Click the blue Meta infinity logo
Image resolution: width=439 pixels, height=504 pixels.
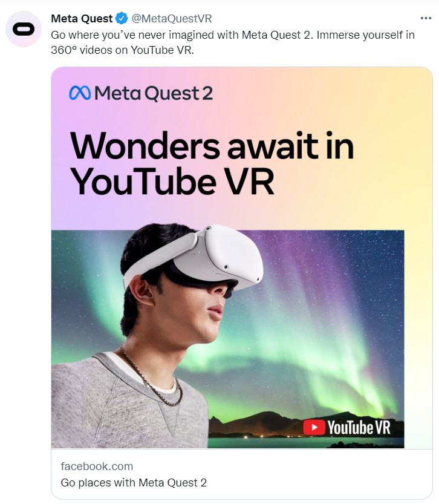tap(80, 93)
